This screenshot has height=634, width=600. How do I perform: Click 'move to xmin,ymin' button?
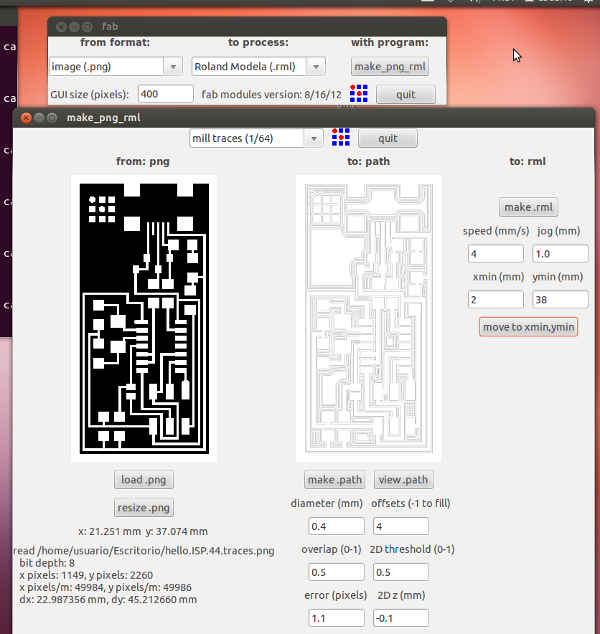(x=528, y=327)
